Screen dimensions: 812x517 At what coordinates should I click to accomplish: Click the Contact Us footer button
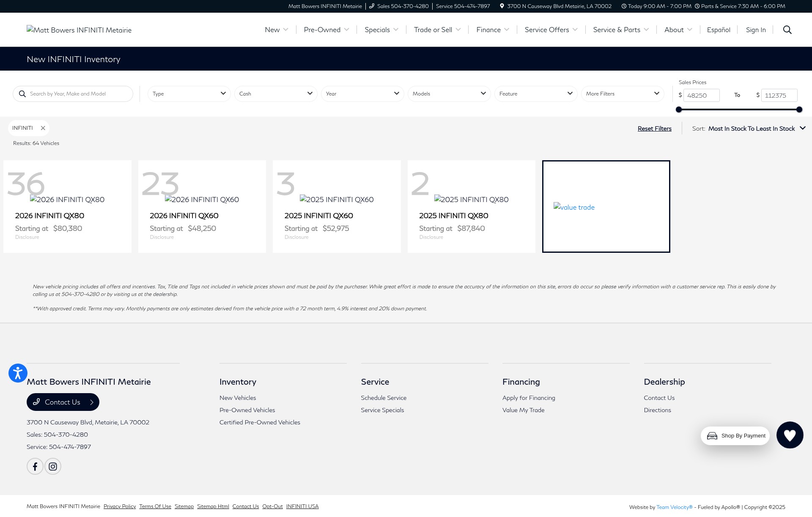(x=63, y=402)
